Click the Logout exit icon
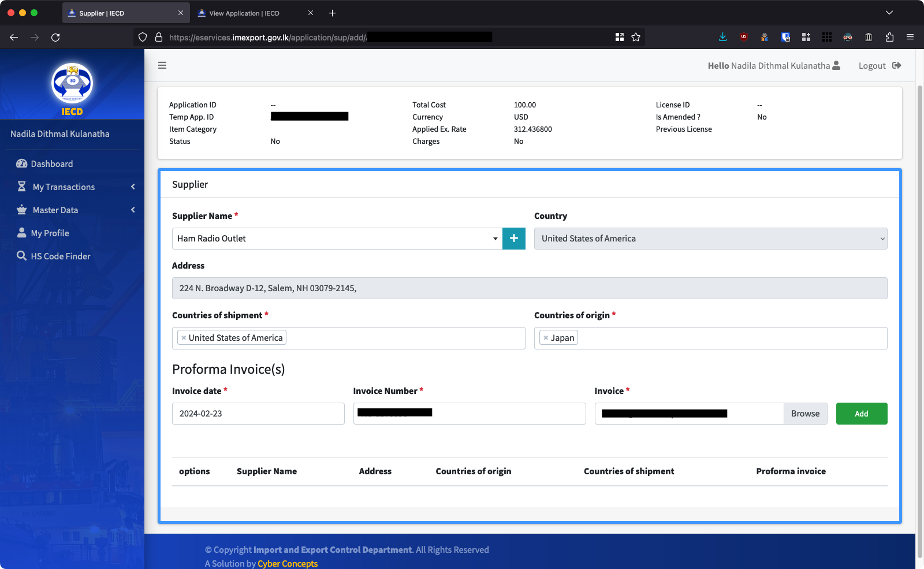Viewport: 924px width, 569px height. point(896,65)
